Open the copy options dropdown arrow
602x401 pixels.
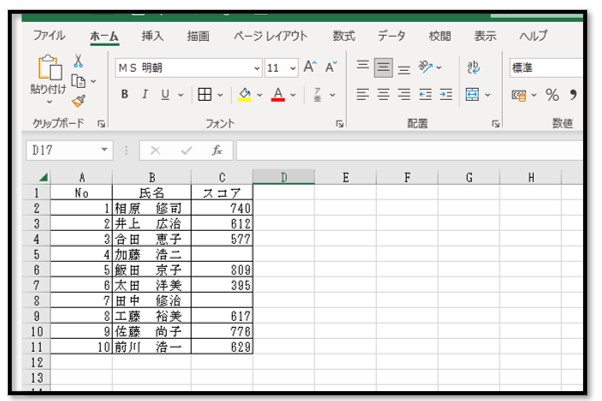point(93,81)
